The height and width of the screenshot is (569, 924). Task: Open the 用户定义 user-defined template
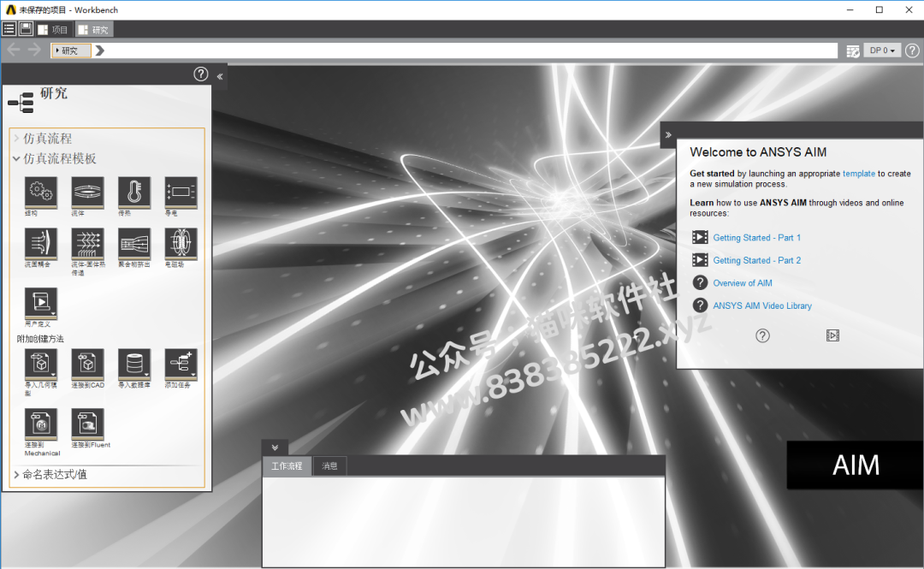click(41, 303)
